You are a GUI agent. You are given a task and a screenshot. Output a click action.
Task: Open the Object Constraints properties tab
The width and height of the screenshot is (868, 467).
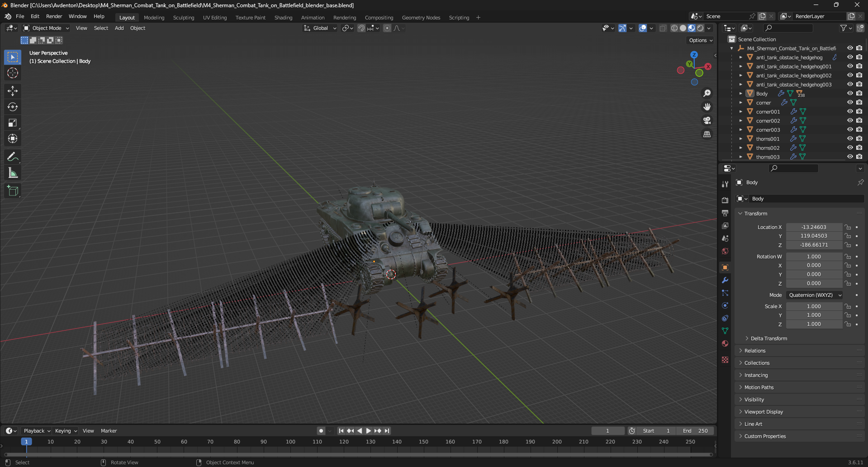pos(725,318)
